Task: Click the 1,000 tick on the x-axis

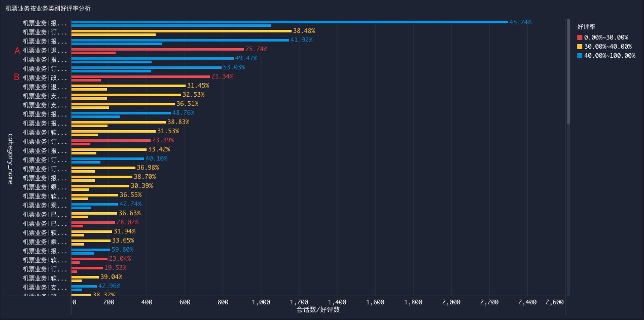Action: click(261, 302)
